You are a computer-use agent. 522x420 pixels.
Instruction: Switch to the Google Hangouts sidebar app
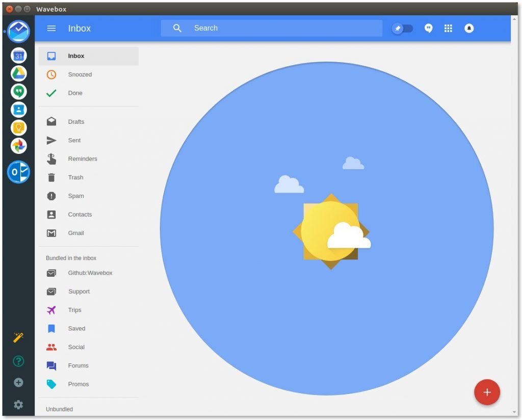tap(18, 92)
